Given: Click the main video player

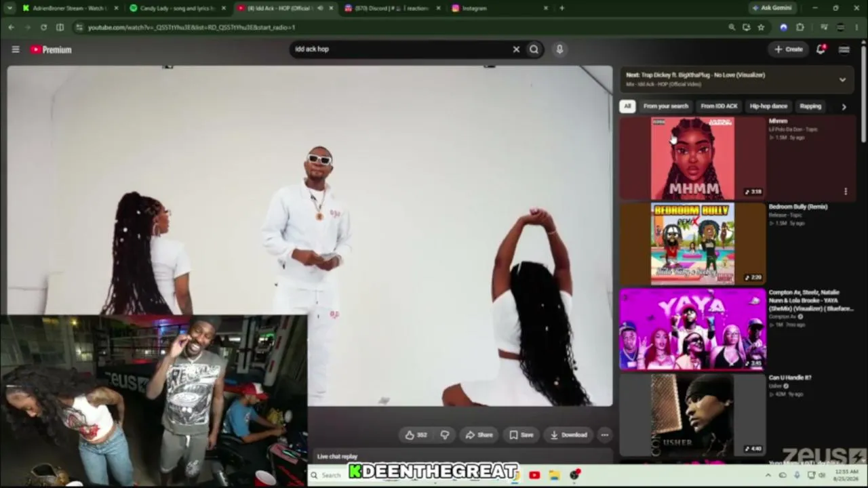Looking at the screenshot, I should point(310,236).
